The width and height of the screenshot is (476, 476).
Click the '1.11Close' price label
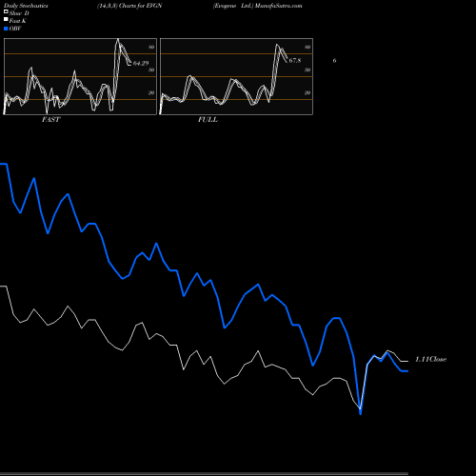coord(430,359)
